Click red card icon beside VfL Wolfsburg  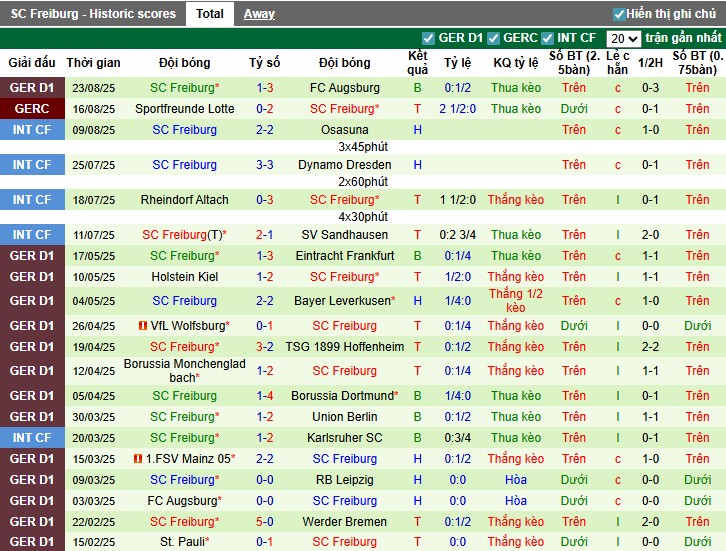(x=140, y=326)
